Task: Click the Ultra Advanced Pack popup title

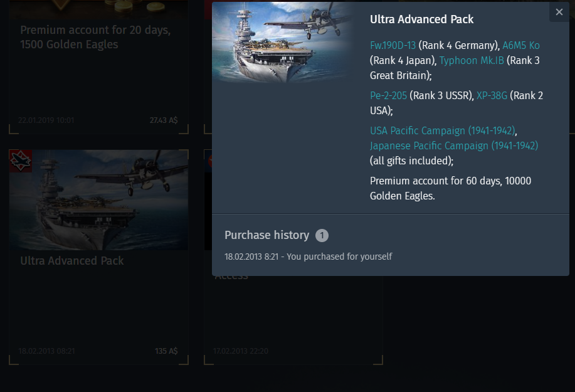Action: (422, 19)
